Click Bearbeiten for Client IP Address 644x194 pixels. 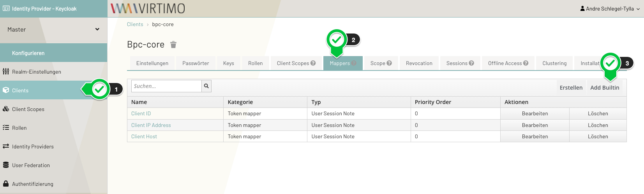(535, 125)
